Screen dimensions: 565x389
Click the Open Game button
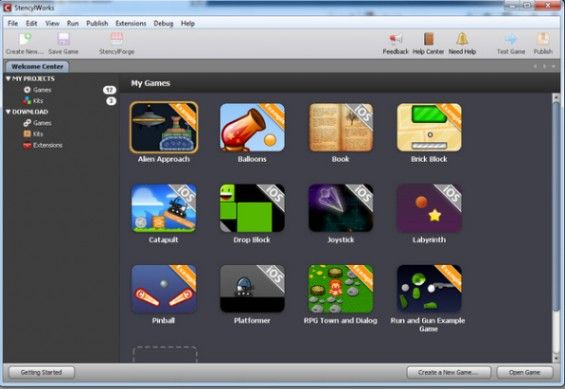(525, 372)
